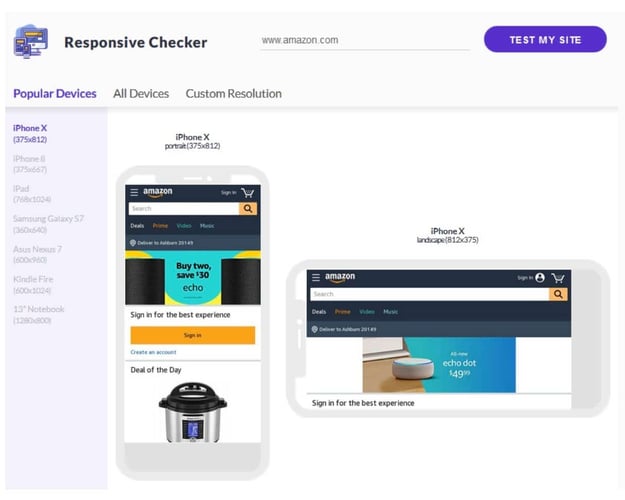This screenshot has height=500, width=625.
Task: Open shopping cart in landscape iPhone preview
Action: pyautogui.click(x=558, y=278)
